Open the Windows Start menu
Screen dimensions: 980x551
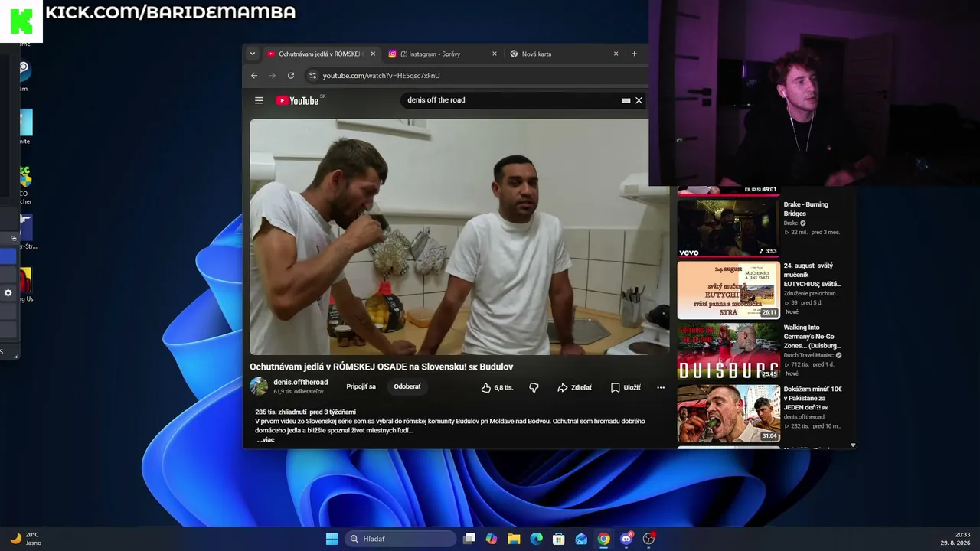[x=332, y=539]
